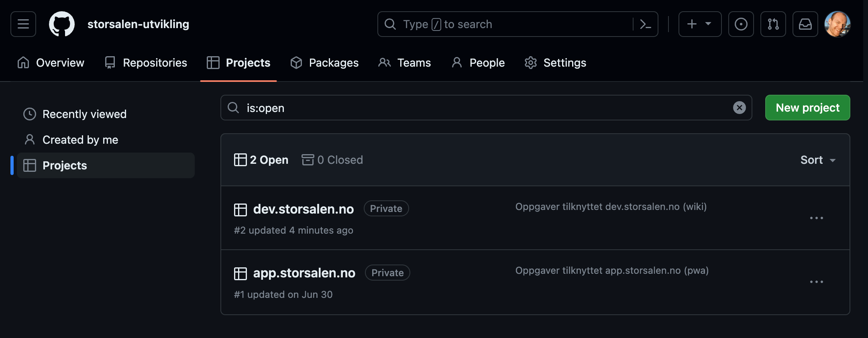This screenshot has height=338, width=868.
Task: Expand the Sort dropdown
Action: pyautogui.click(x=818, y=160)
